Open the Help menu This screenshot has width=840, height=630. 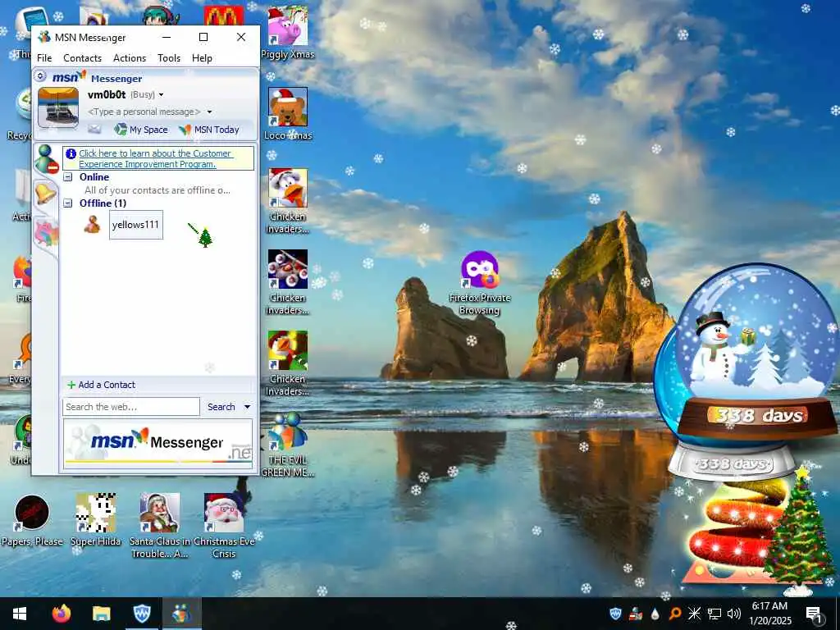pos(202,58)
